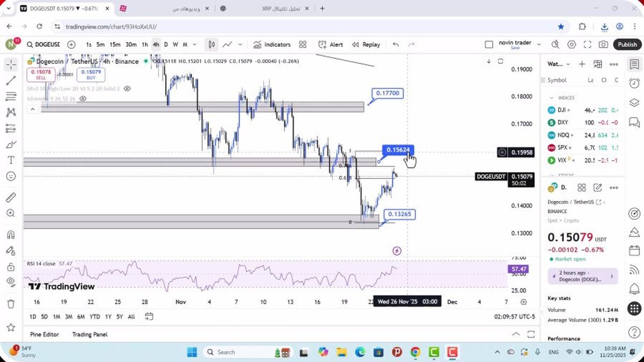644x362 pixels.
Task: Start bar Replay mode
Action: pos(366,45)
